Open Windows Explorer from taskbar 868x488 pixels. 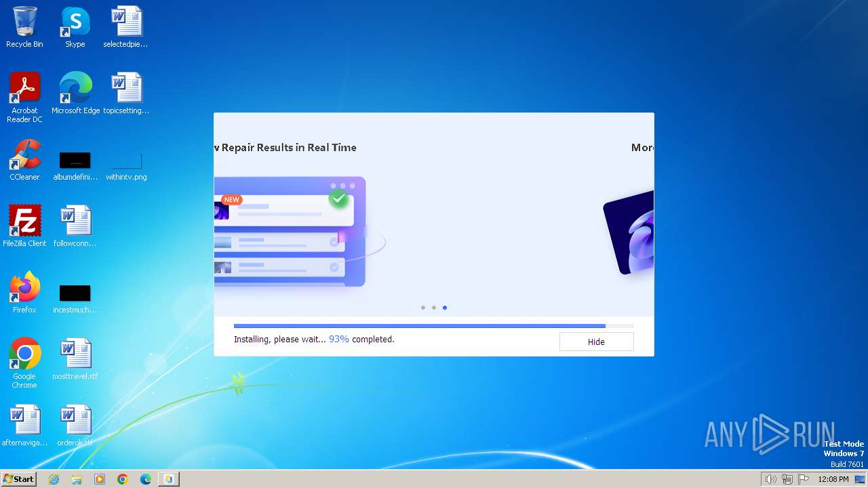click(x=77, y=479)
